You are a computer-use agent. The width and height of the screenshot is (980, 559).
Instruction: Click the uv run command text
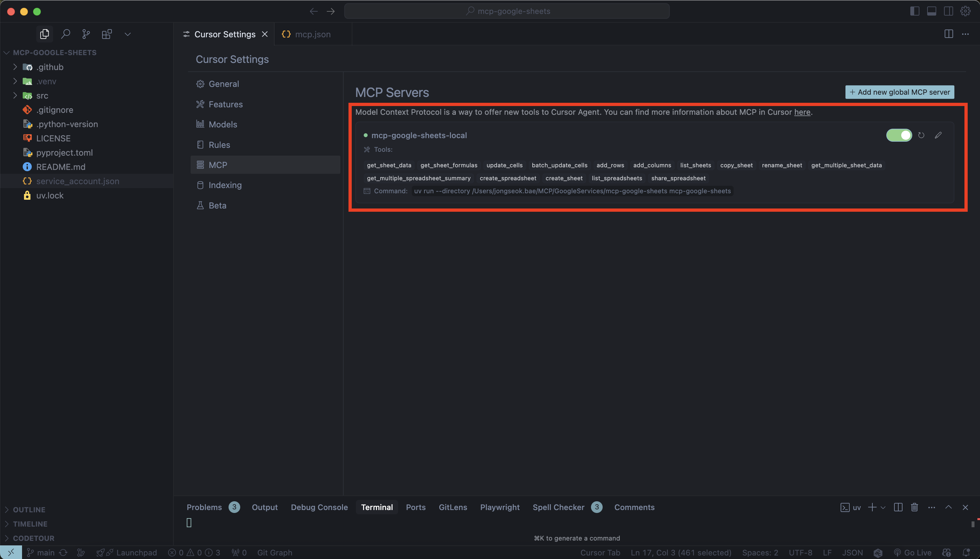[x=572, y=191]
